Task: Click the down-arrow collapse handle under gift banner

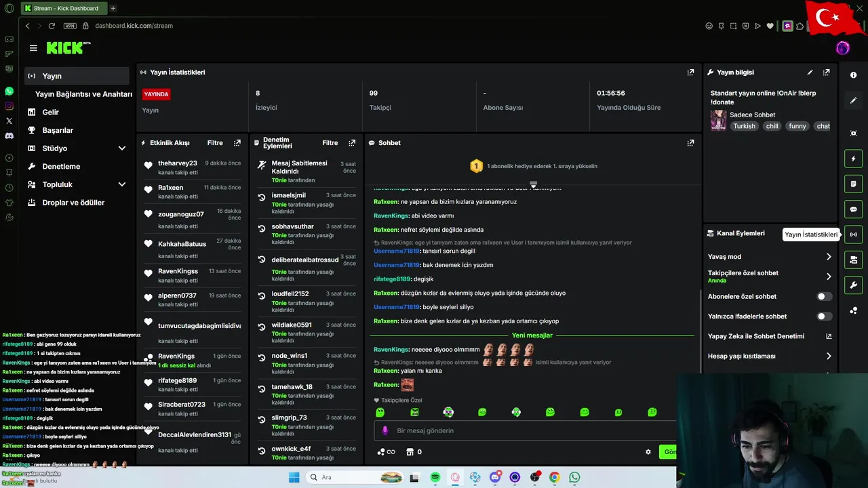Action: [x=533, y=184]
